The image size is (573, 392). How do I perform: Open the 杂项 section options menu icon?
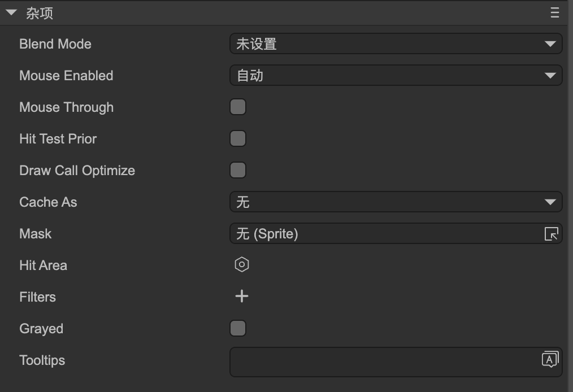(x=555, y=13)
